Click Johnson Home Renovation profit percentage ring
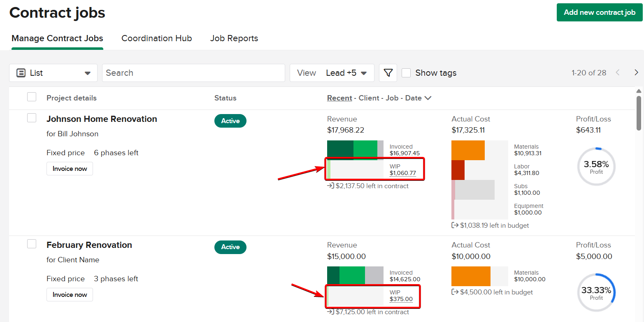The height and width of the screenshot is (322, 644). [596, 167]
